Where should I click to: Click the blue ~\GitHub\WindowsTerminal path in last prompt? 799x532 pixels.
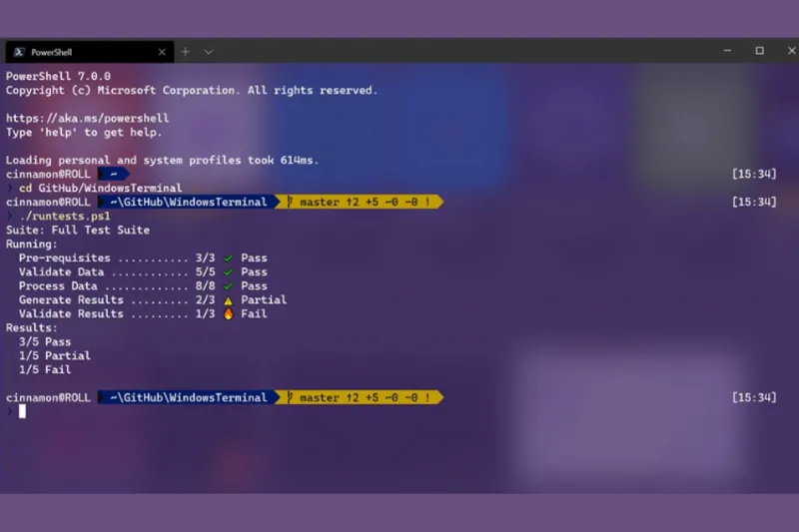[x=189, y=397]
